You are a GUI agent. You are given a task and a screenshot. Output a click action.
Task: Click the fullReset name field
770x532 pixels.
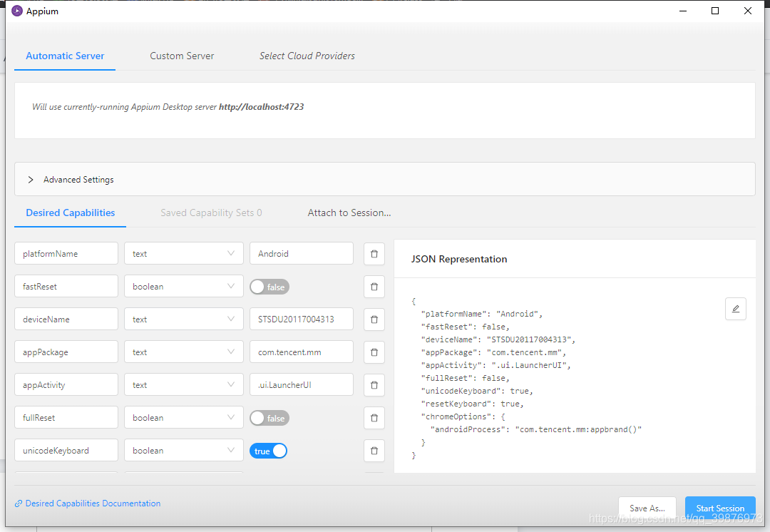click(66, 418)
